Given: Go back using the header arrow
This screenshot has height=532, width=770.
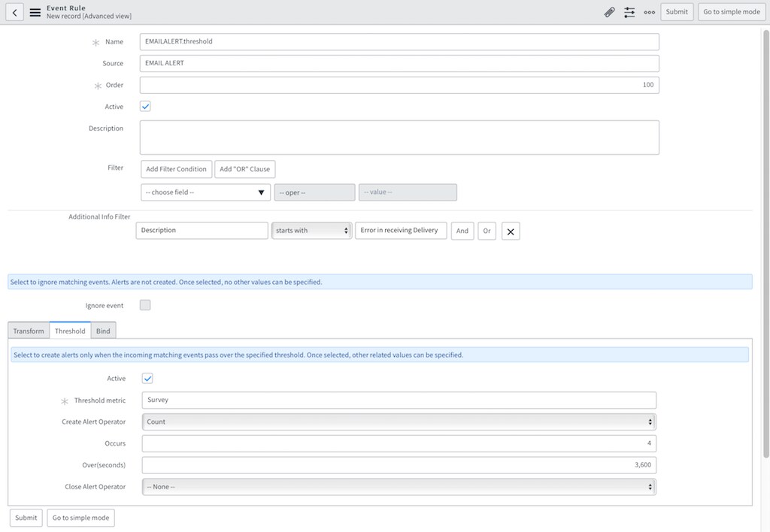Looking at the screenshot, I should click(x=15, y=12).
